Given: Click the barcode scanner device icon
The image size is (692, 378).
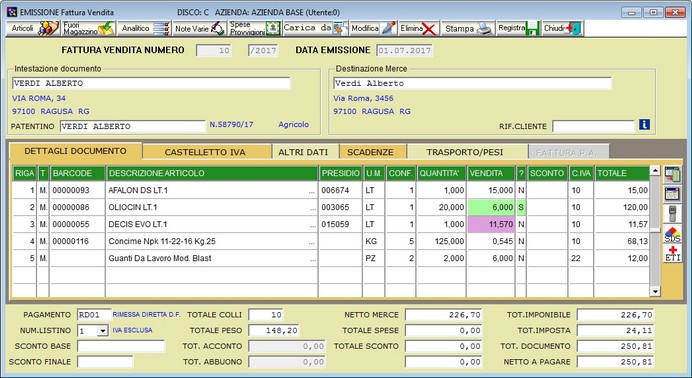Looking at the screenshot, I should click(x=672, y=214).
